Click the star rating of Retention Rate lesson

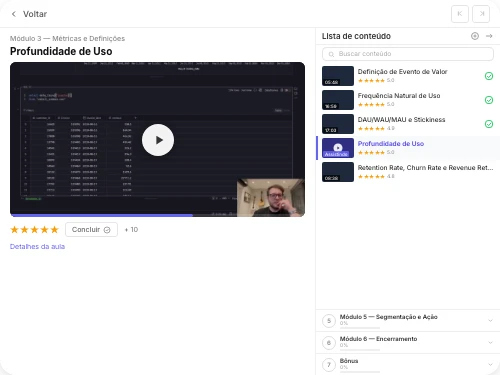tap(371, 176)
